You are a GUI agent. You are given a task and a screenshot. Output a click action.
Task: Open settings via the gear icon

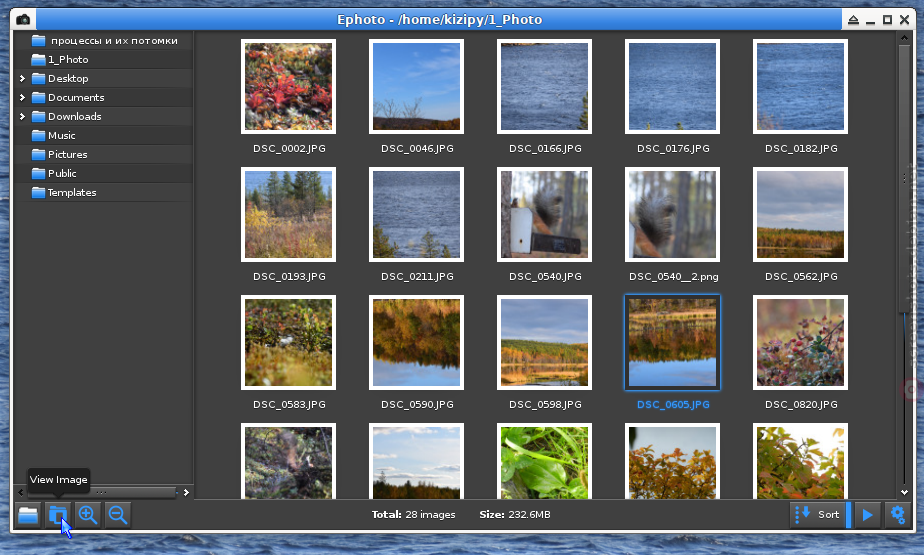click(x=897, y=514)
